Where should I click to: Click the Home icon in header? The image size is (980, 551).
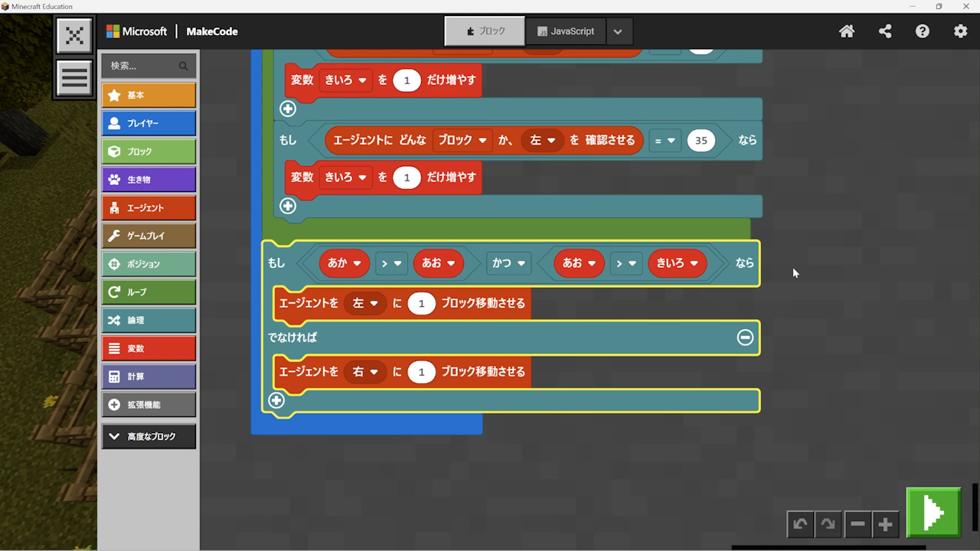tap(847, 31)
